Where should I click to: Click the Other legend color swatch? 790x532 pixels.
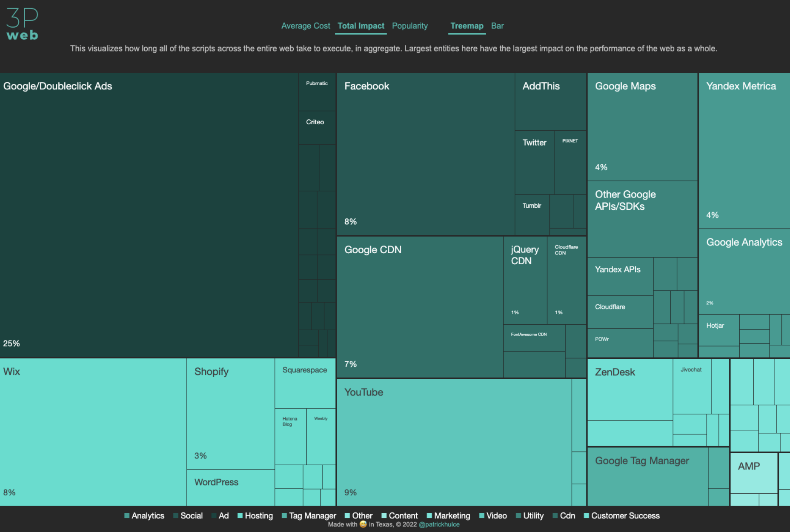(347, 516)
